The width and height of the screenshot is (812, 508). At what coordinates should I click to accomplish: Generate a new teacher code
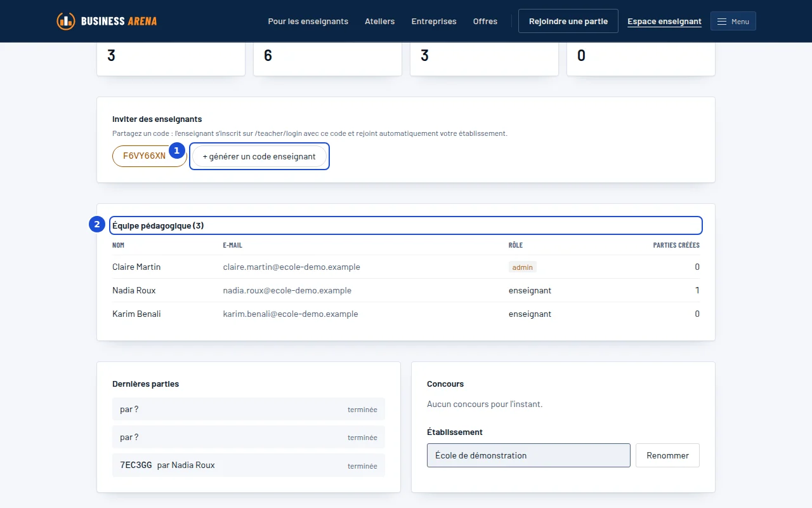[259, 157]
